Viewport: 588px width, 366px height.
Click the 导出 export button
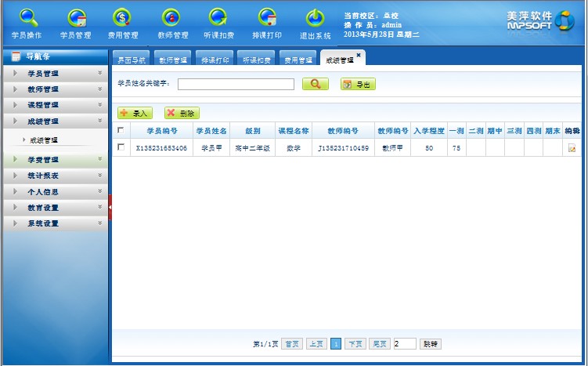tap(358, 84)
